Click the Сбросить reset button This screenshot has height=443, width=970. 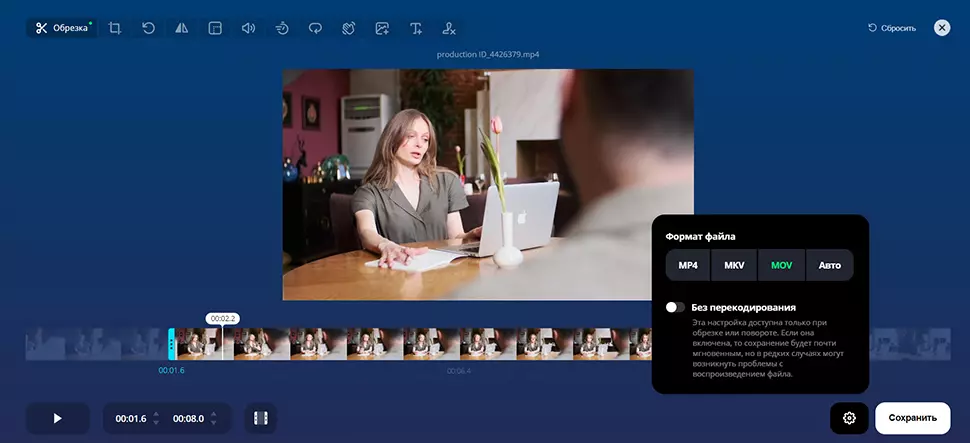tap(892, 28)
